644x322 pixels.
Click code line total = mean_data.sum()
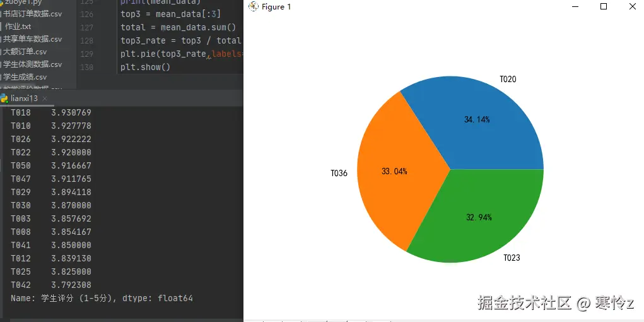(x=179, y=28)
